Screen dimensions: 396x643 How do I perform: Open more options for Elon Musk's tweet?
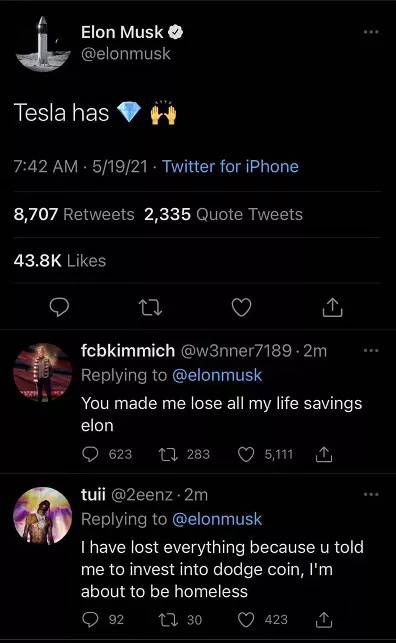click(371, 32)
